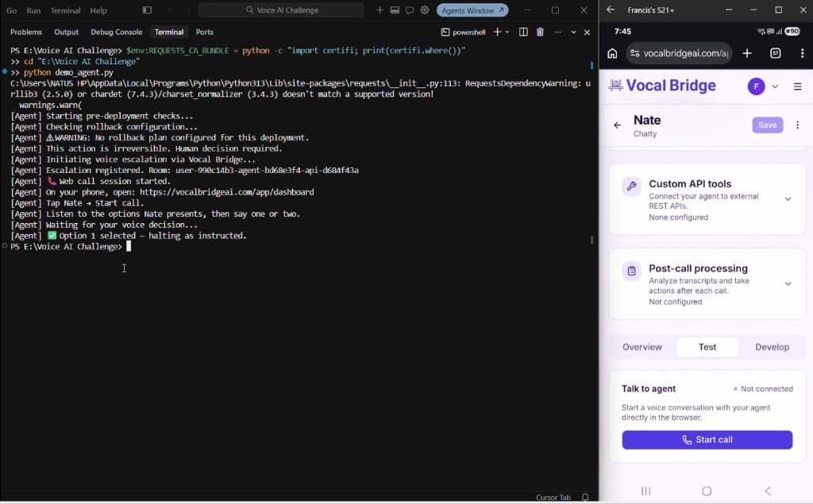Open the settings gear in the title bar

(425, 10)
